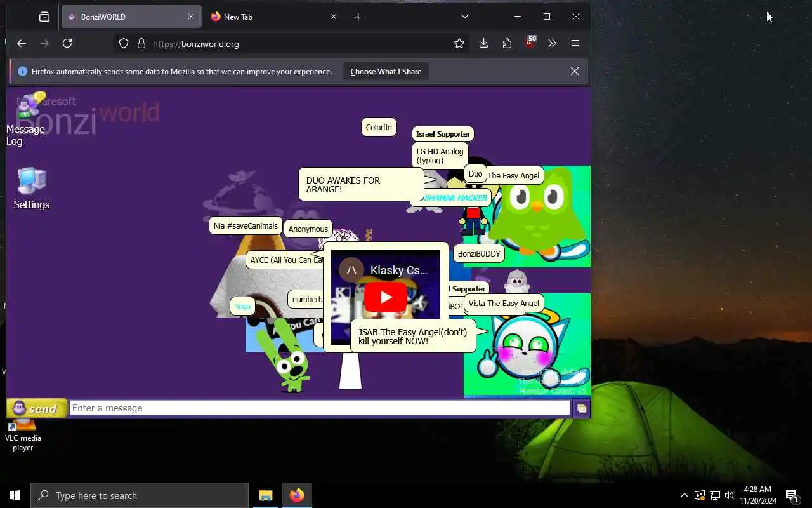Viewport: 812px width, 508px height.
Task: Click the Anonymous name tag
Action: pos(308,229)
